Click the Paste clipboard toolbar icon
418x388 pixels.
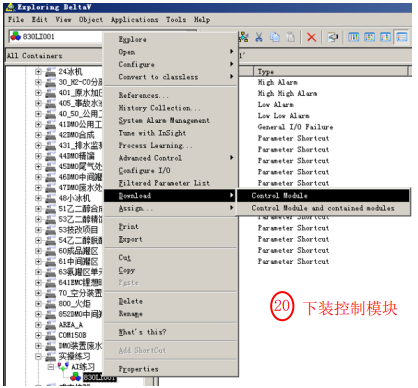click(291, 37)
